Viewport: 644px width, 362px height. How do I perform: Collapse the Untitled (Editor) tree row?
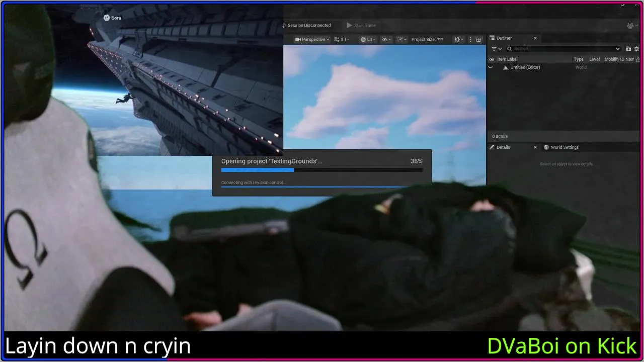click(x=491, y=67)
